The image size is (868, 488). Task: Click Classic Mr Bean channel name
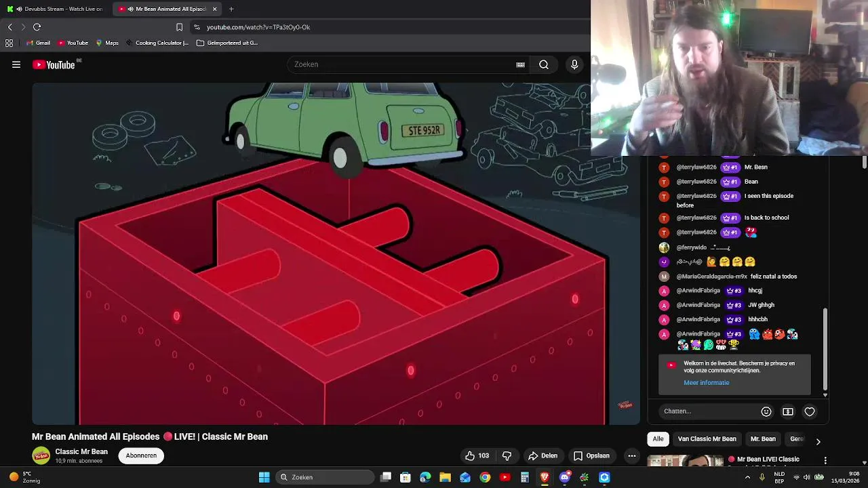pos(81,451)
